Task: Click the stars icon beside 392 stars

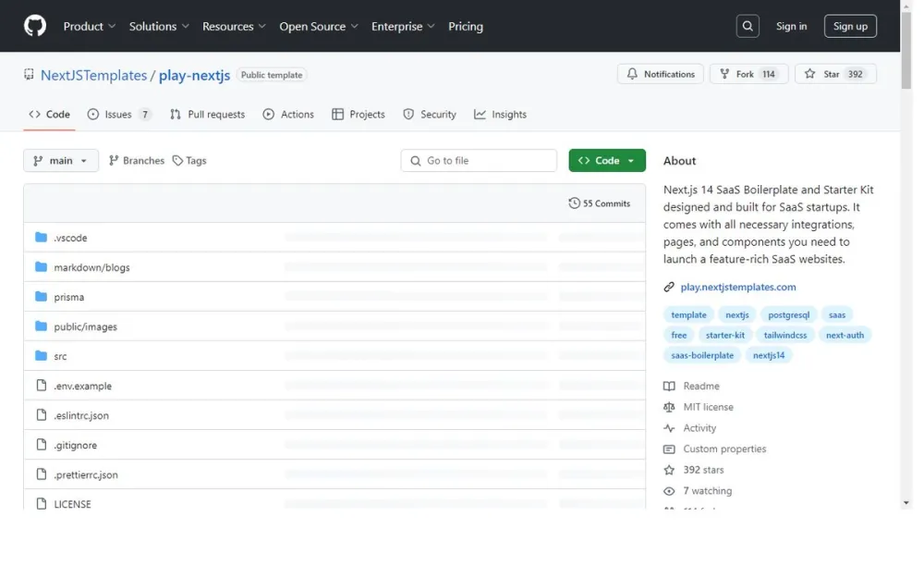Action: pos(669,470)
